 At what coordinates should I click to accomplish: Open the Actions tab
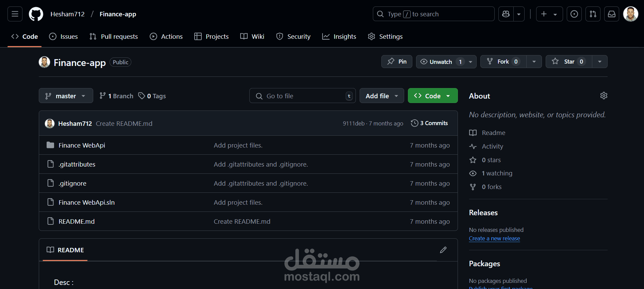(x=166, y=36)
